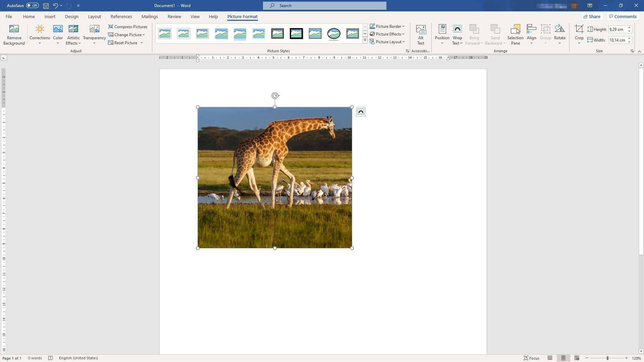Switch to the Home tab
Viewport: 644px width, 362px height.
(x=29, y=16)
